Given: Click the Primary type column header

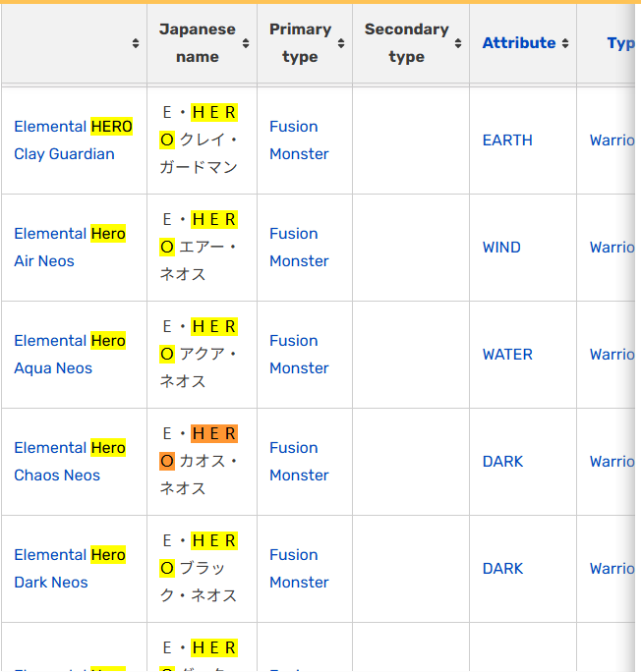Looking at the screenshot, I should tap(305, 43).
